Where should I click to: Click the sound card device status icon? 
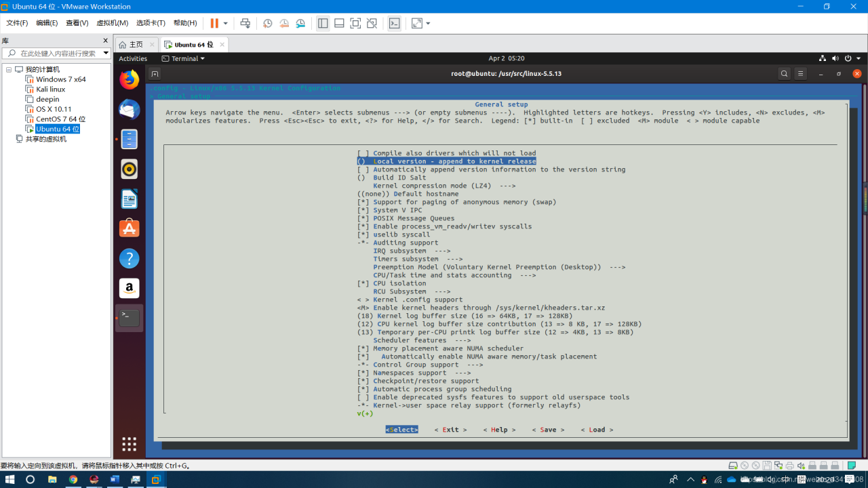point(802,466)
